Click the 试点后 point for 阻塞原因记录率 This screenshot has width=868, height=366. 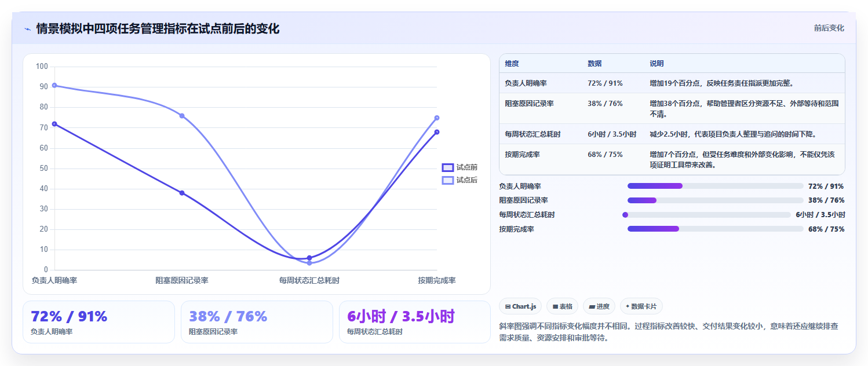182,116
